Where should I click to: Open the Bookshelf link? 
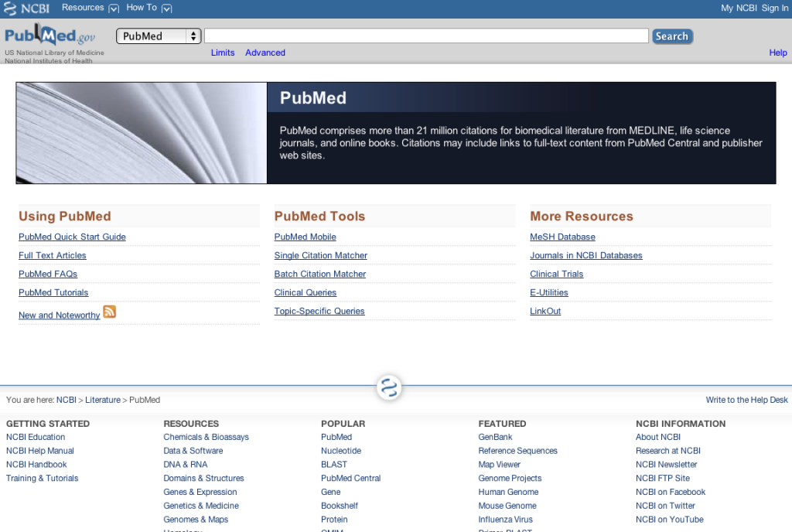(x=340, y=505)
